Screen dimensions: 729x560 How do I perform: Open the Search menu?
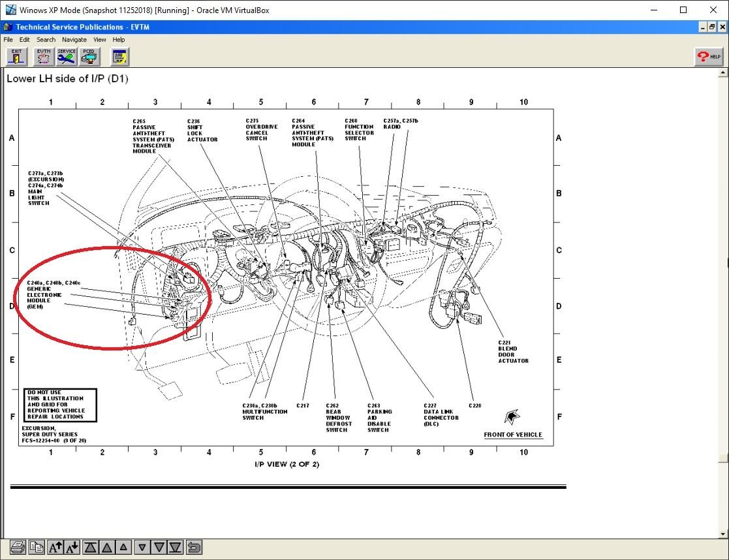[x=46, y=39]
